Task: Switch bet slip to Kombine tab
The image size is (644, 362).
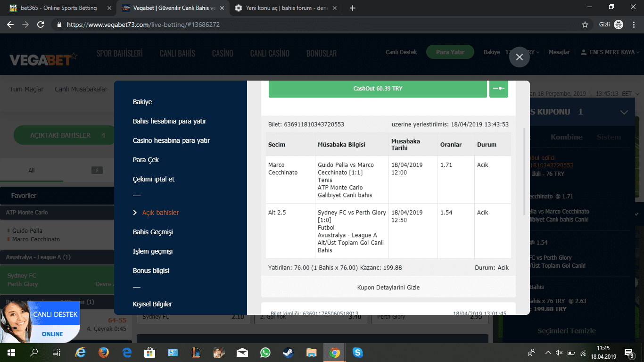Action: (566, 137)
